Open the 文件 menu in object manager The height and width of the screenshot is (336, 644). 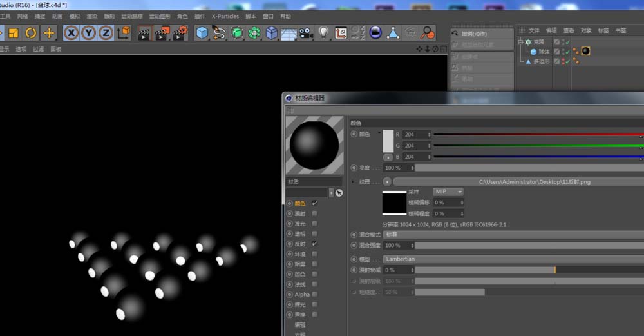pyautogui.click(x=534, y=30)
